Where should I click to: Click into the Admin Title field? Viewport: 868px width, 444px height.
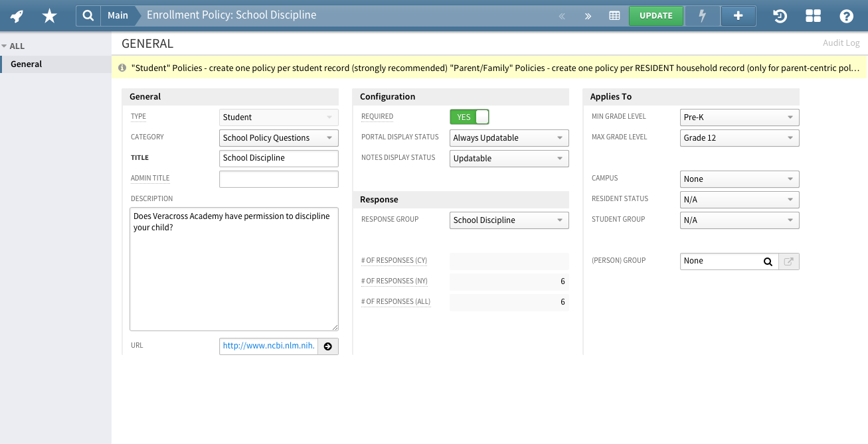click(278, 179)
